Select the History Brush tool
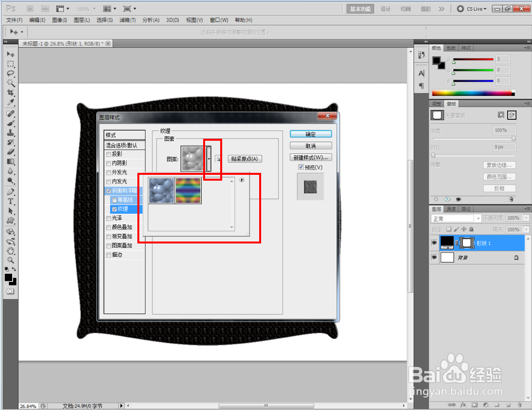 (11, 142)
